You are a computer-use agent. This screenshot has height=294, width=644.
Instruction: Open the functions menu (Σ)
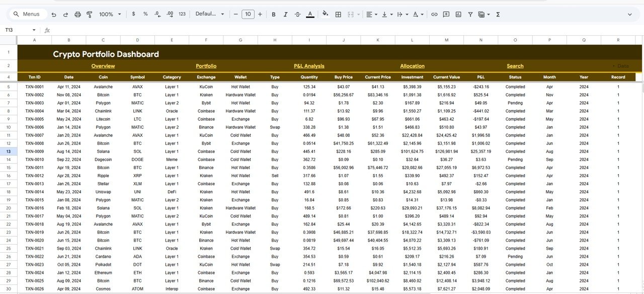click(497, 14)
